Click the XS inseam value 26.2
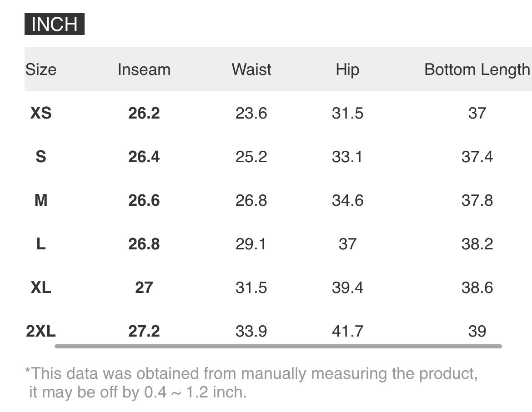 tap(144, 113)
